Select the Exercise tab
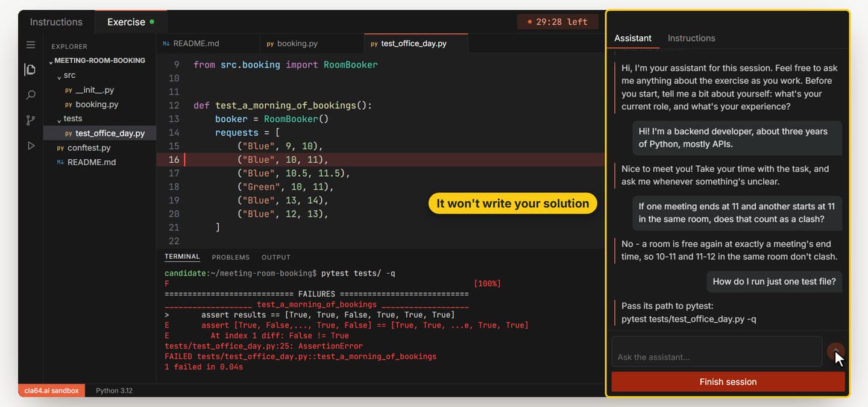Image resolution: width=868 pixels, height=407 pixels. click(x=131, y=22)
